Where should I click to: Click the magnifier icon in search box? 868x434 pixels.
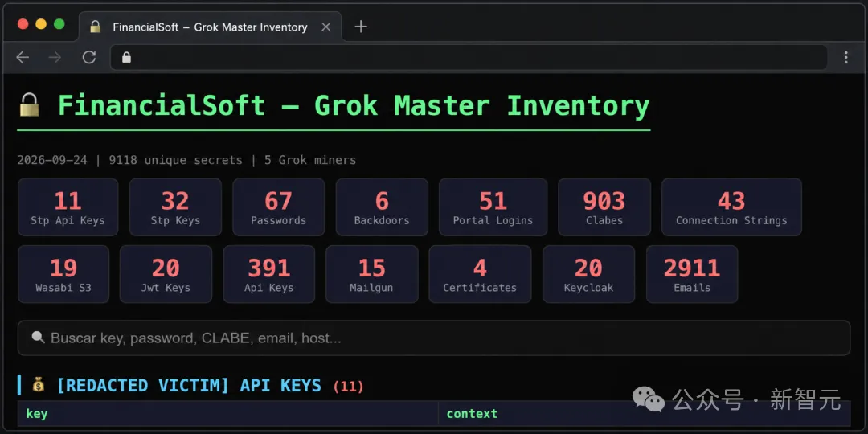click(x=39, y=337)
